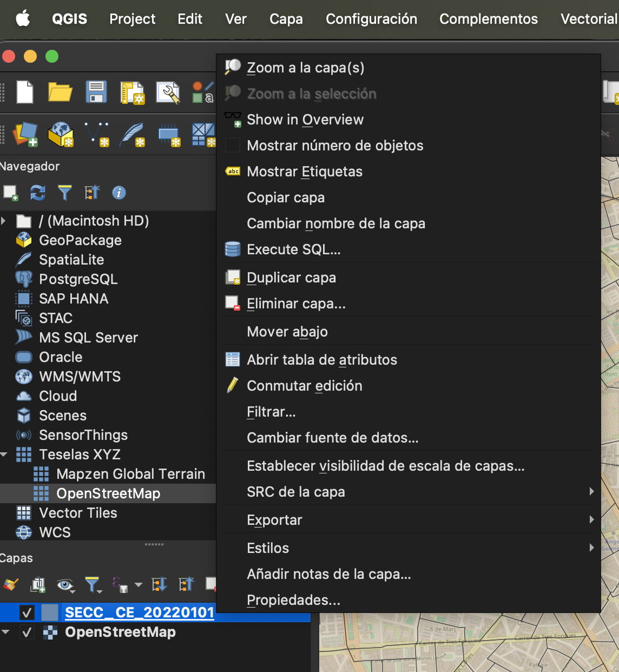Toggle visibility of OpenStreetMap layer checkbox
Viewport: 619px width, 672px height.
click(27, 632)
